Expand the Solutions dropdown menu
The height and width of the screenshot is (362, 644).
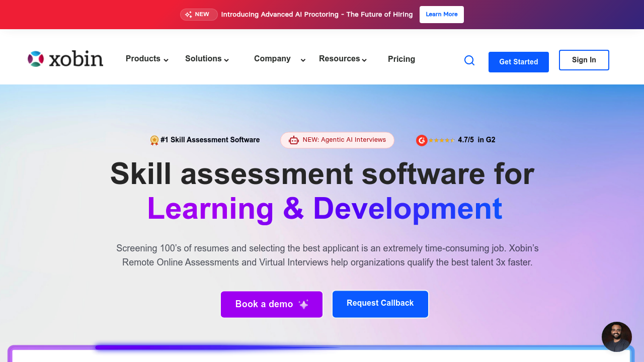pyautogui.click(x=207, y=59)
